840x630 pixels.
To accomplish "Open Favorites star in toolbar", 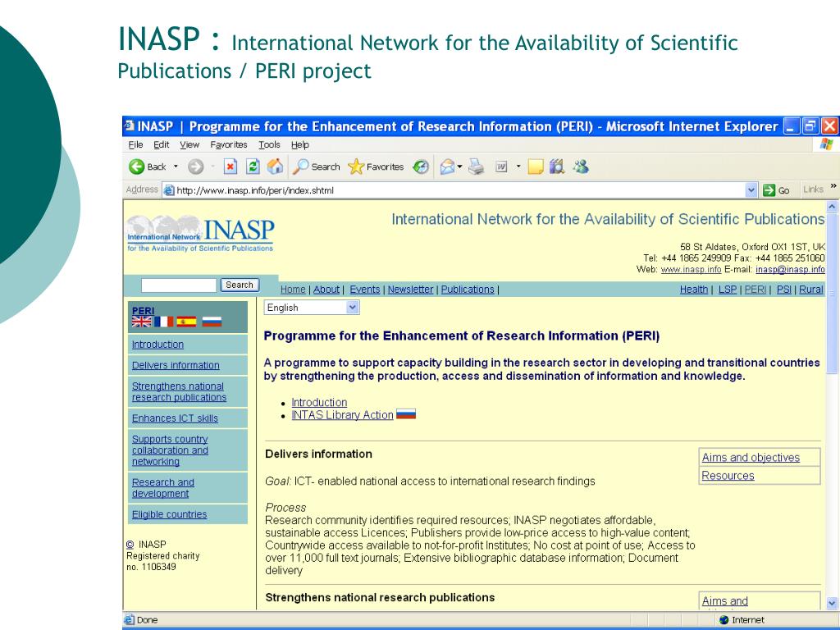I will coord(356,167).
